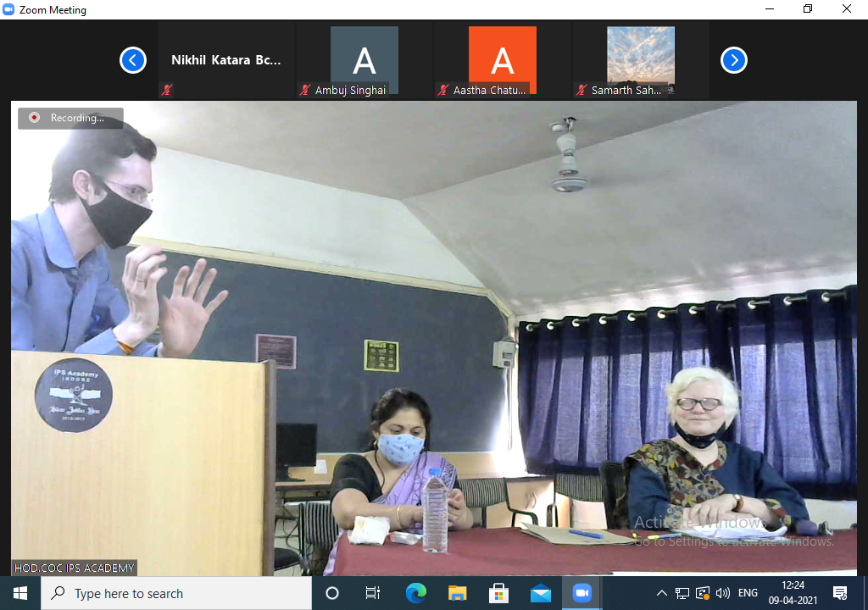Screen dimensions: 868x610
Task: Open Task View in the taskbar
Action: pyautogui.click(x=373, y=593)
